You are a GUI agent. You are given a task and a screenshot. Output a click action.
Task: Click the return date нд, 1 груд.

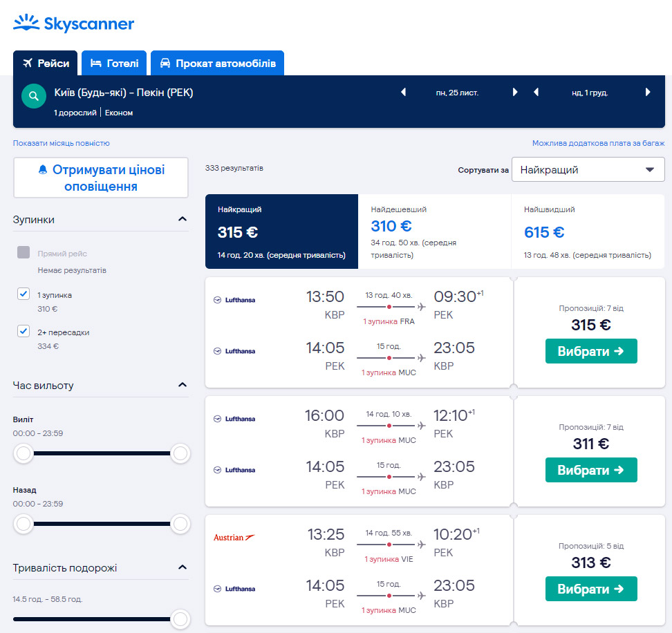click(x=590, y=93)
